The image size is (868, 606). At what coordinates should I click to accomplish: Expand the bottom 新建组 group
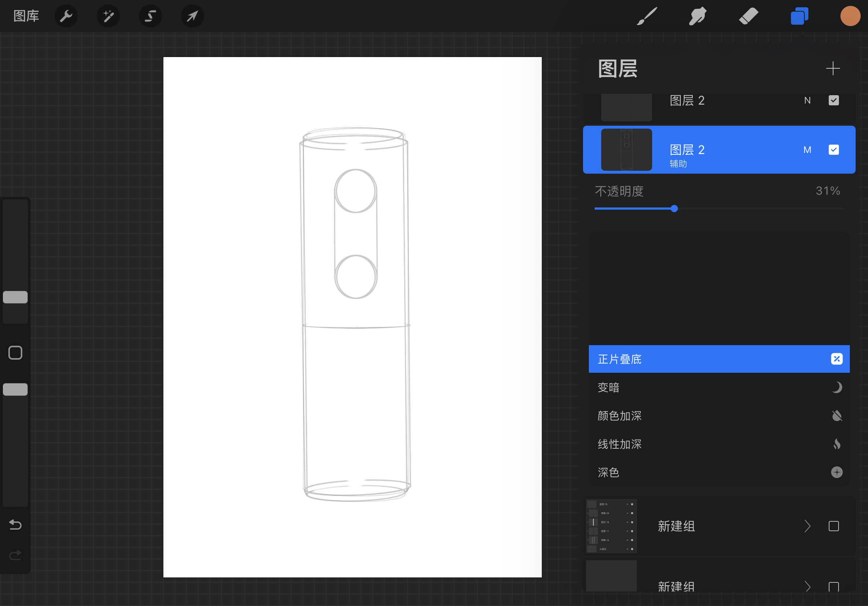click(808, 587)
